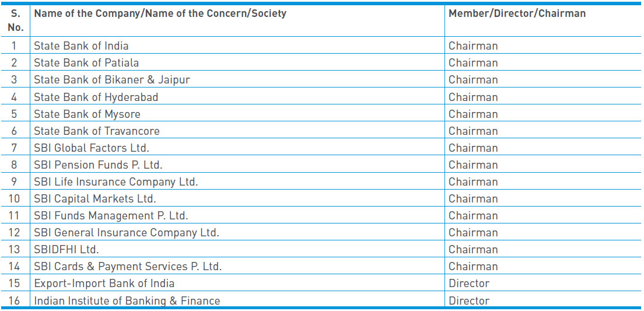Image resolution: width=644 pixels, height=311 pixels.
Task: Click 'Director' beside Export-Import Bank of India
Action: click(x=469, y=283)
